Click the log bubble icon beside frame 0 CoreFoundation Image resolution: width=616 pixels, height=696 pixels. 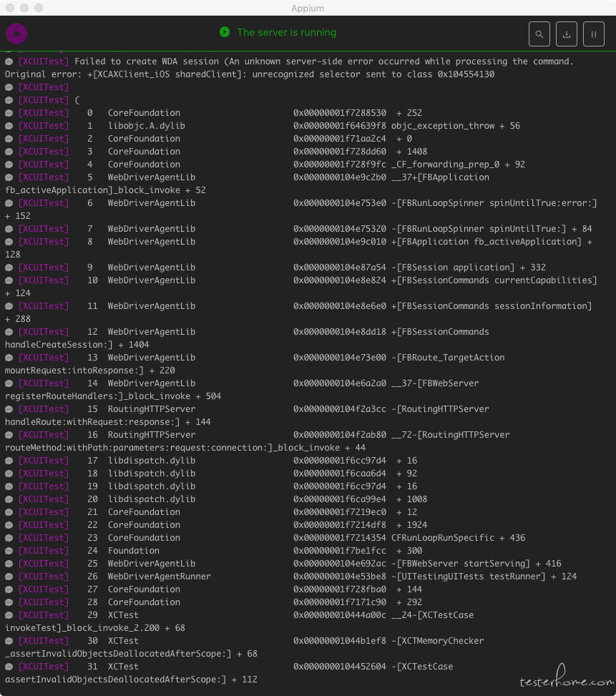9,113
